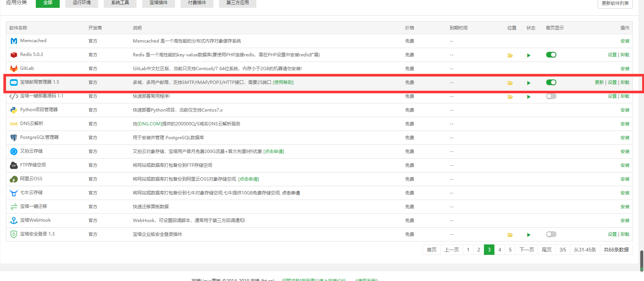Click play status icon for 宝塔邮局管理器

529,83
